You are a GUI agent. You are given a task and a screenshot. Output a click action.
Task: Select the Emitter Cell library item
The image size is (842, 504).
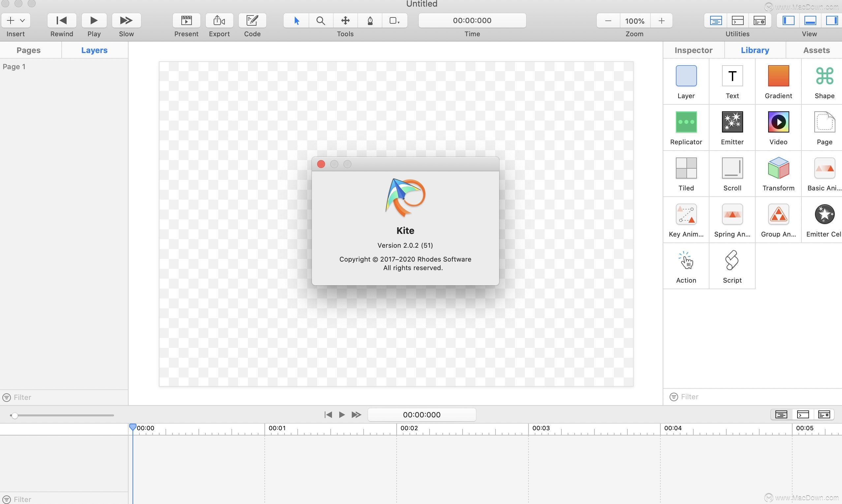click(x=824, y=220)
